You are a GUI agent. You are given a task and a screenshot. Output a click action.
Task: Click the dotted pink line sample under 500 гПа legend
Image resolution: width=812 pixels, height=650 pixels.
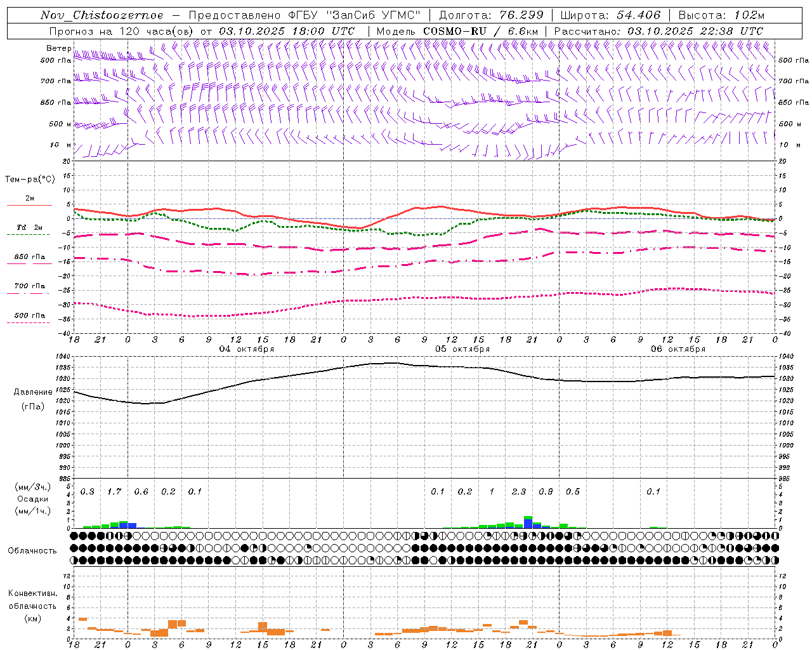coord(29,323)
